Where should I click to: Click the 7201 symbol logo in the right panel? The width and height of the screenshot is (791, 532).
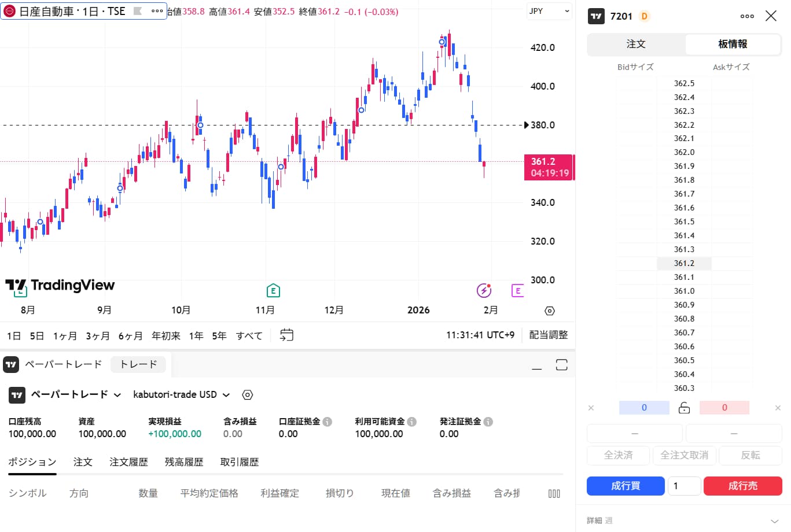595,16
